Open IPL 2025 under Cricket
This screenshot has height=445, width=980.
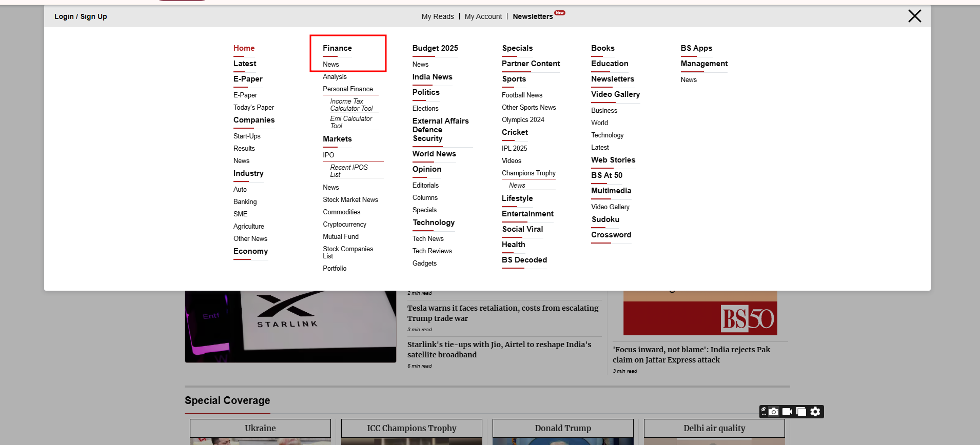(514, 148)
